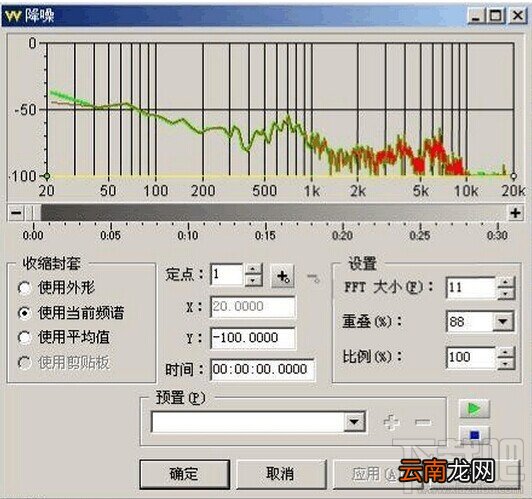Click the FFT 大小 value field
The height and width of the screenshot is (499, 532).
472,288
